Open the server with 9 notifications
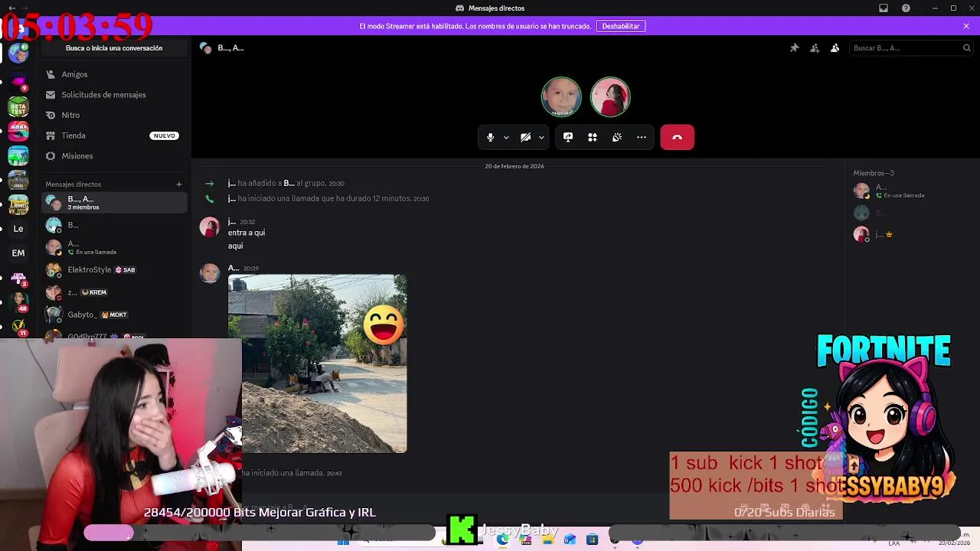The width and height of the screenshot is (980, 551). [x=18, y=81]
